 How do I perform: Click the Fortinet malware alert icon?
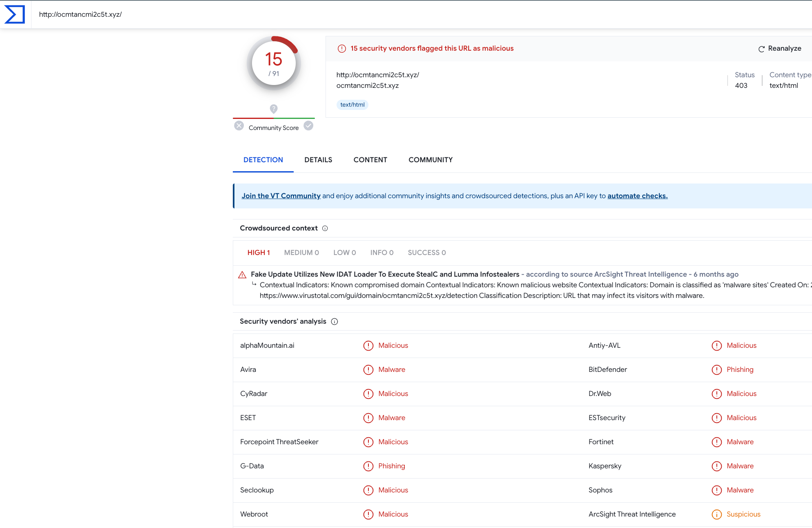click(717, 442)
